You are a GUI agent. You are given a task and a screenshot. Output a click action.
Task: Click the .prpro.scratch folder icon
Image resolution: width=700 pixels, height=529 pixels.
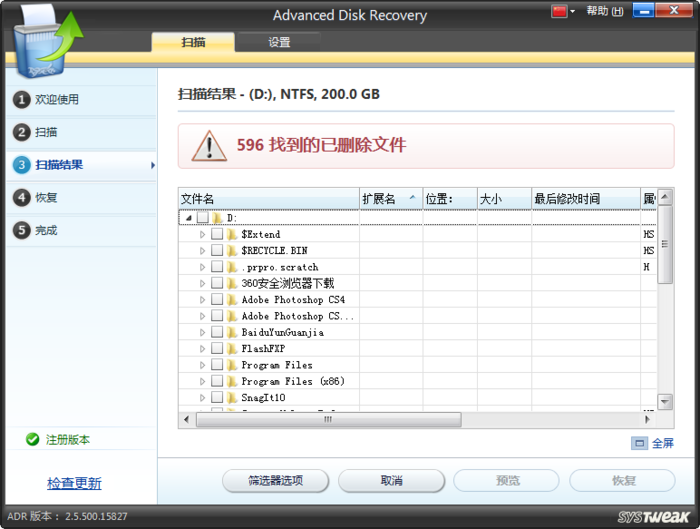(232, 267)
